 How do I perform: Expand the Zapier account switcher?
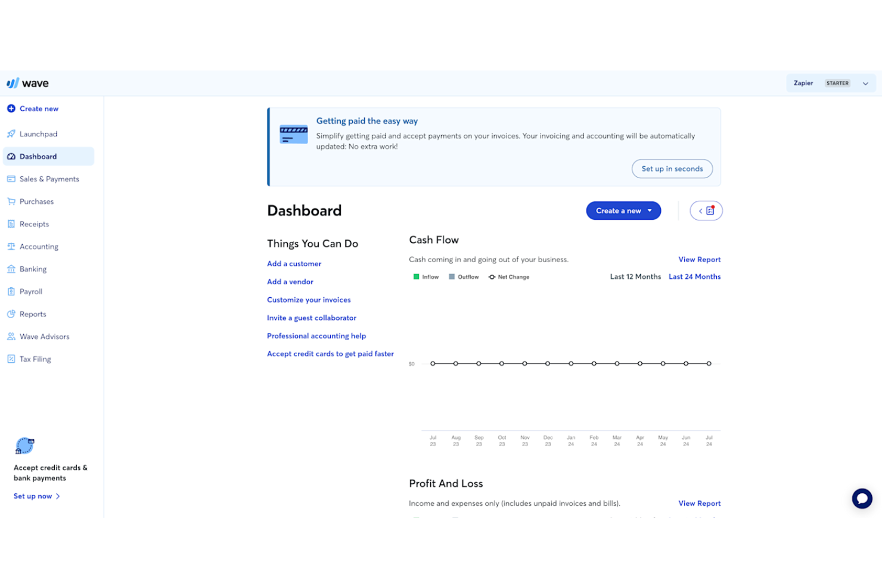(x=866, y=83)
